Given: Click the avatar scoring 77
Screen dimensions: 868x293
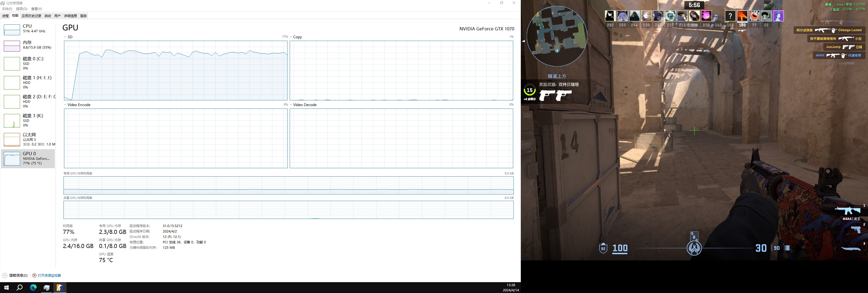Looking at the screenshot, I should pyautogui.click(x=754, y=16).
